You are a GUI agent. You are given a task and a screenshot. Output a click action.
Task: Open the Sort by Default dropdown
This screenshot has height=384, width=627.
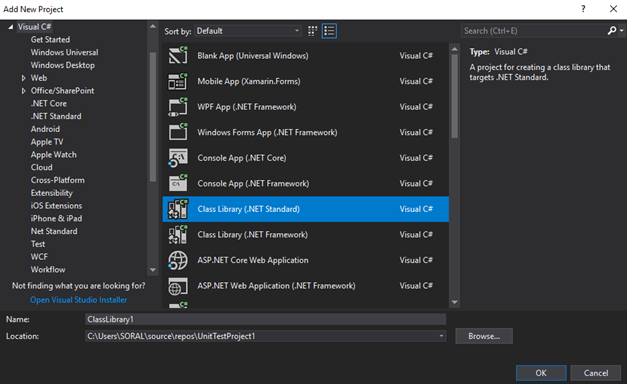tap(248, 31)
